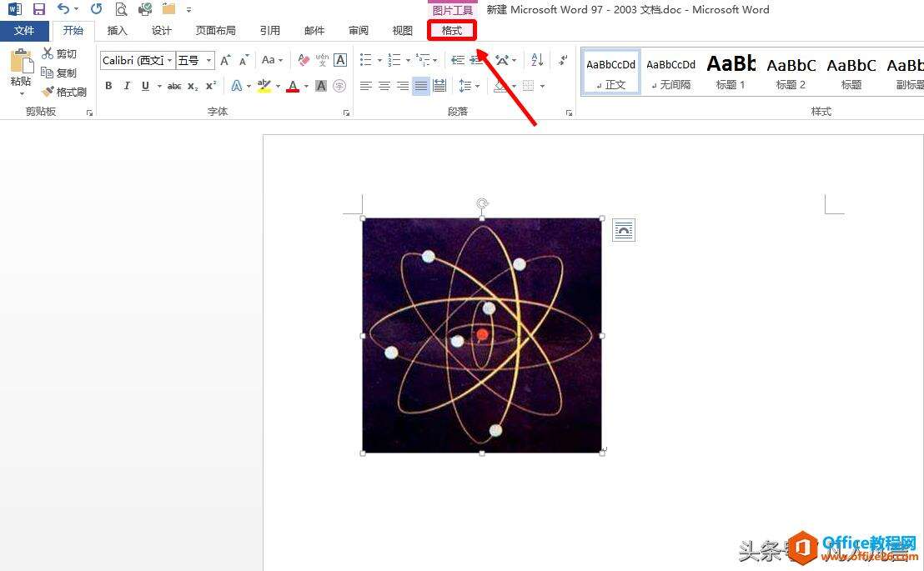This screenshot has width=924, height=571.
Task: Open the paste options arrow below 粘贴
Action: pos(22,94)
